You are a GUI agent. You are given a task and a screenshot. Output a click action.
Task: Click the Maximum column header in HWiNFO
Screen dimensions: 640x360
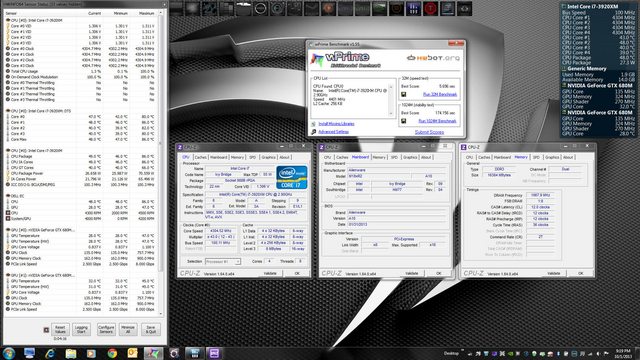click(x=147, y=13)
